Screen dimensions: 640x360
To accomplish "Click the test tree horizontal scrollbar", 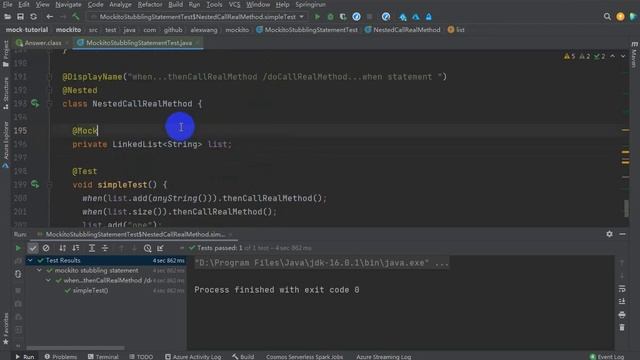I will [76, 348].
